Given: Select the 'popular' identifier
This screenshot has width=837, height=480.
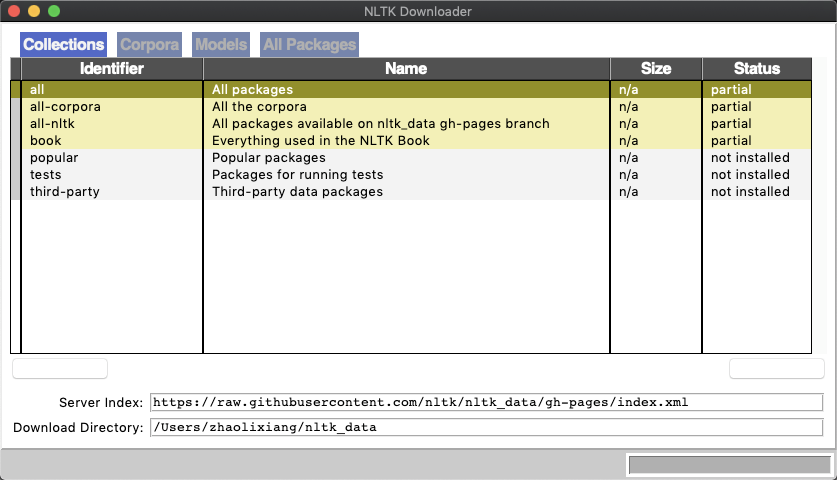Looking at the screenshot, I should click(54, 158).
